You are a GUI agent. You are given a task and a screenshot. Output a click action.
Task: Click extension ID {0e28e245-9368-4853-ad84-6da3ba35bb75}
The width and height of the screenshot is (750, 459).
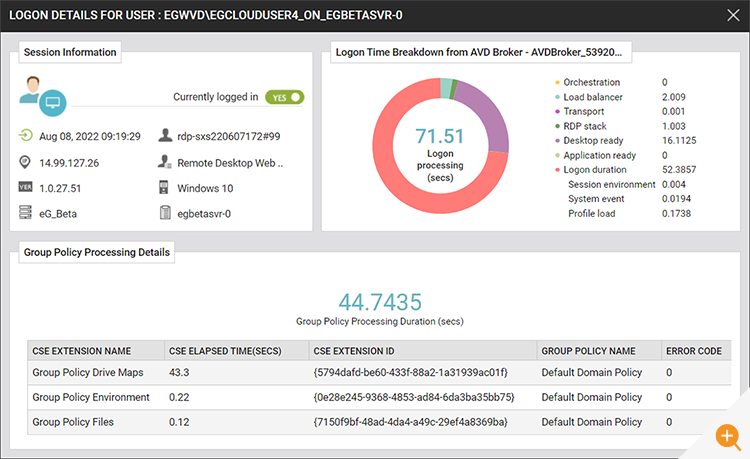pyautogui.click(x=414, y=397)
